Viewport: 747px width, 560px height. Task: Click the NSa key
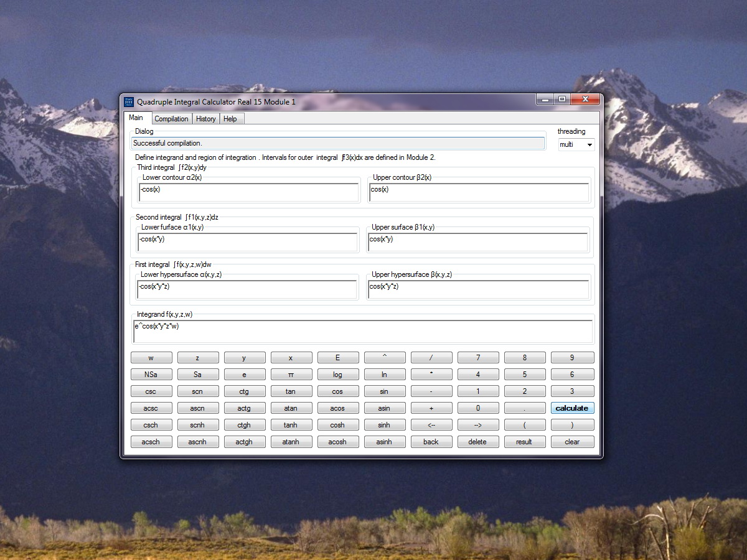(x=151, y=375)
